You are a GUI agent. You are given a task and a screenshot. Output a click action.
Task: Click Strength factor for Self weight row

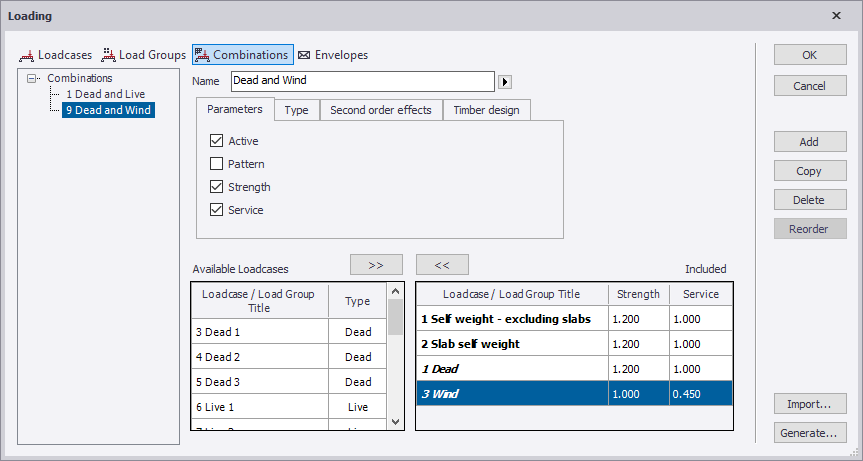pyautogui.click(x=639, y=319)
